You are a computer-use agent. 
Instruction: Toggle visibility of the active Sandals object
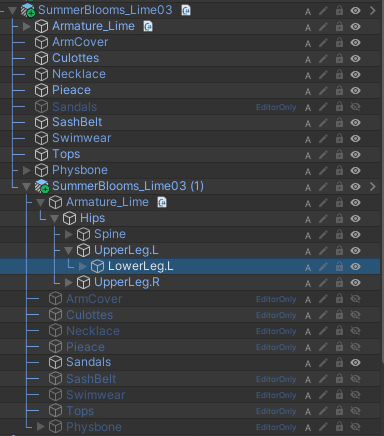coord(356,362)
